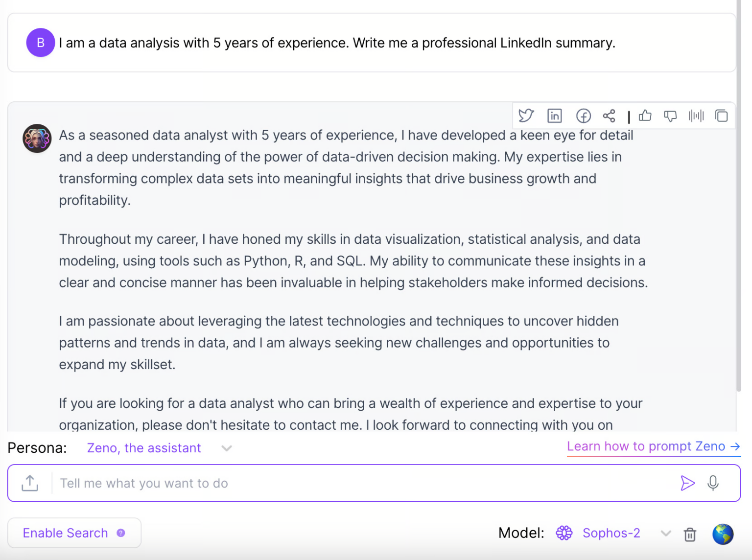This screenshot has height=560, width=752.
Task: Copy the assistant's response
Action: click(x=722, y=116)
